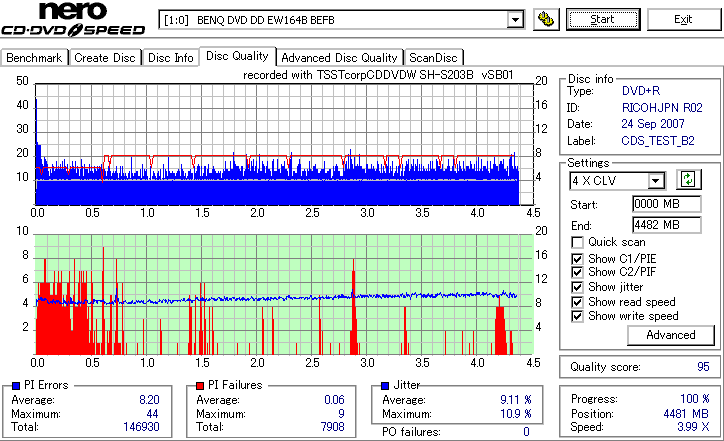Click the disc label CDS_TEST_B2
The image size is (724, 441).
click(x=658, y=141)
